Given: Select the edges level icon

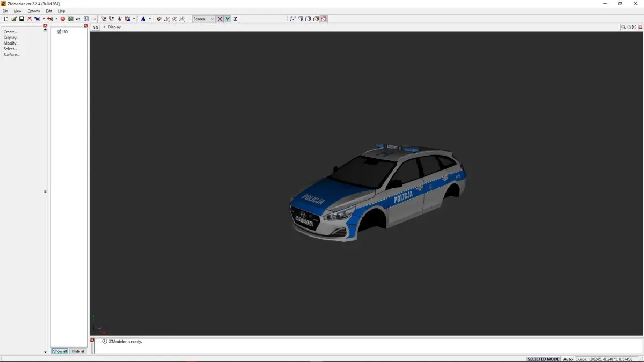Looking at the screenshot, I should 111,19.
